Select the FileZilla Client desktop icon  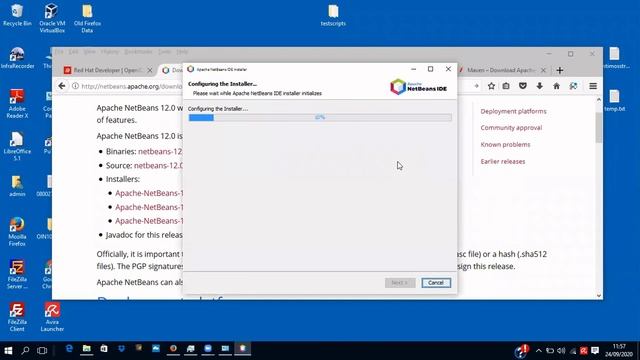tap(17, 317)
